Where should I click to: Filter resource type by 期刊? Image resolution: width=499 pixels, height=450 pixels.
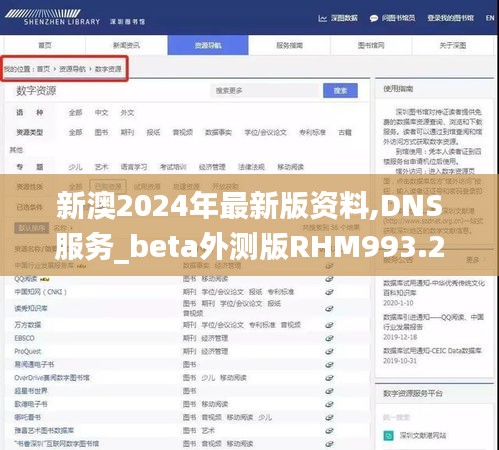(127, 132)
